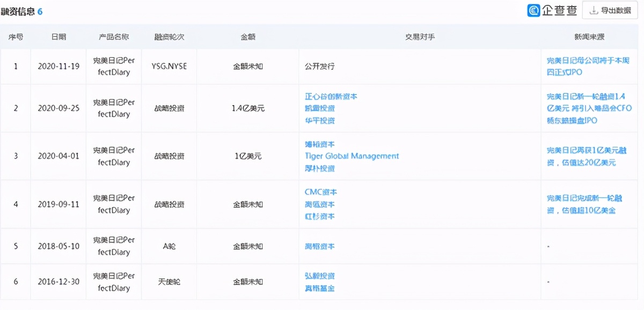Open the 弘毅投资 investor link
Screen dimensions: 644x310
tap(320, 276)
